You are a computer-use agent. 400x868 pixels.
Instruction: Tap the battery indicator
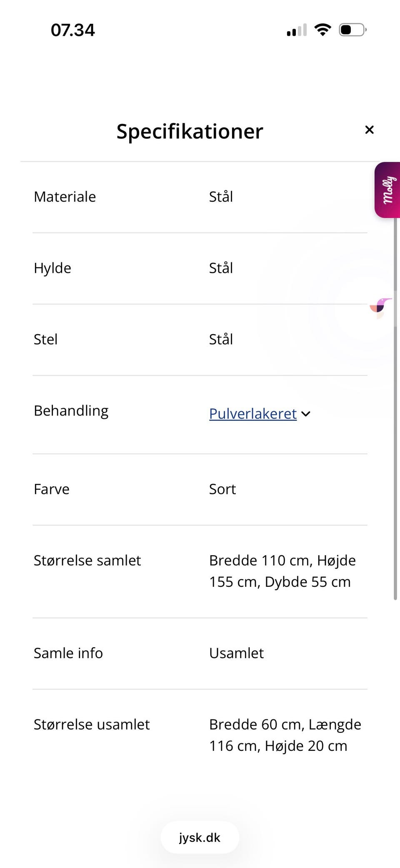click(352, 29)
